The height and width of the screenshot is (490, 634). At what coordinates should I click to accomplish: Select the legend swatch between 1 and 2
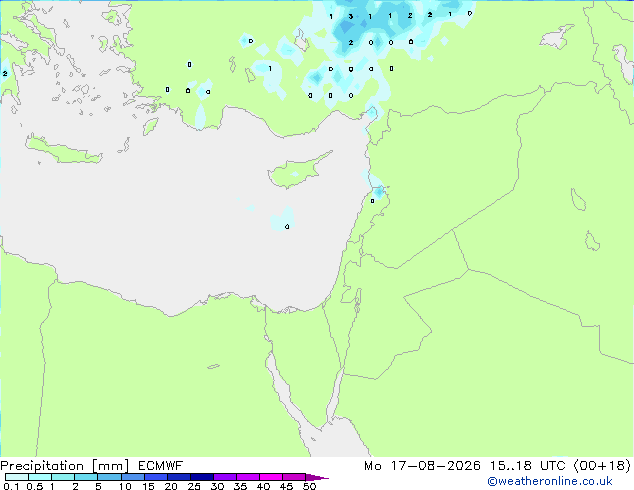tap(63, 477)
